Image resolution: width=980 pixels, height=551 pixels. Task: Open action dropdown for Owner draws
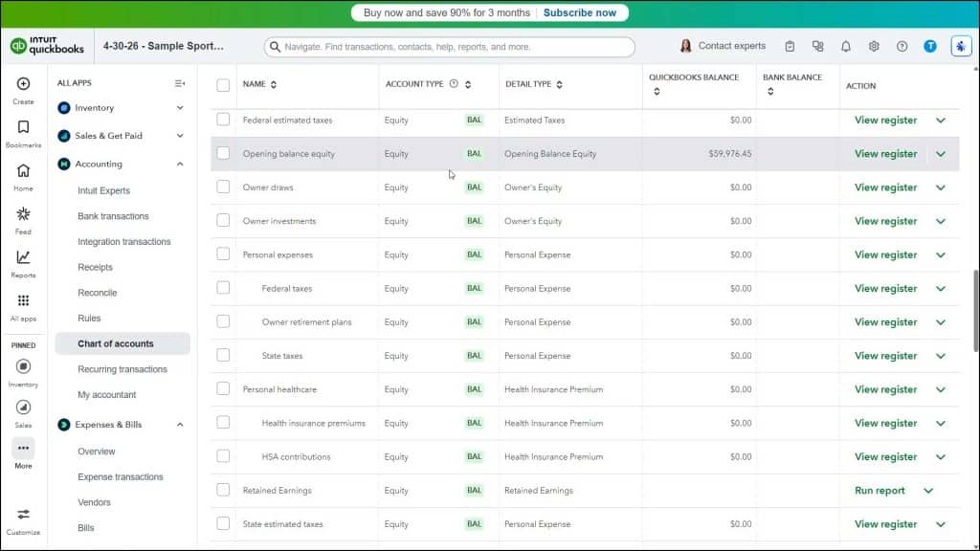click(x=941, y=187)
